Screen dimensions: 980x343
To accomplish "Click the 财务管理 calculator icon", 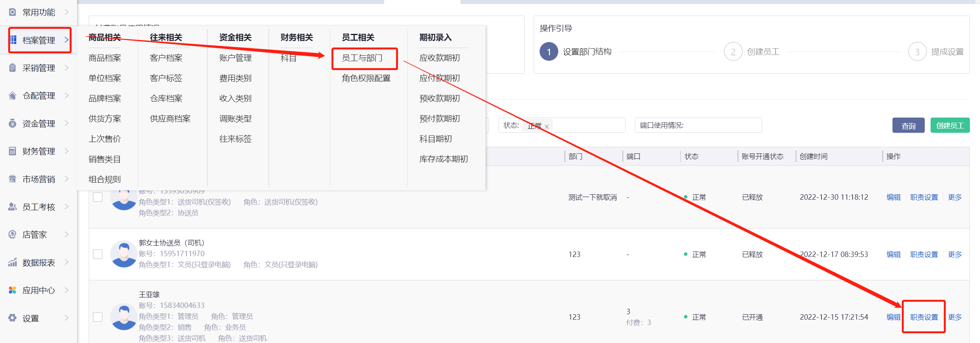I will point(12,151).
